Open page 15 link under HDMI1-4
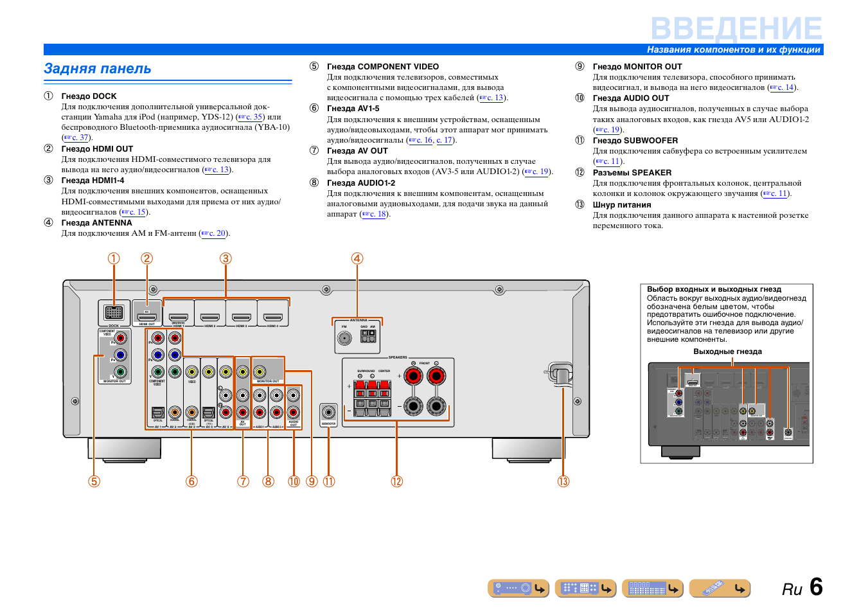 click(x=134, y=212)
